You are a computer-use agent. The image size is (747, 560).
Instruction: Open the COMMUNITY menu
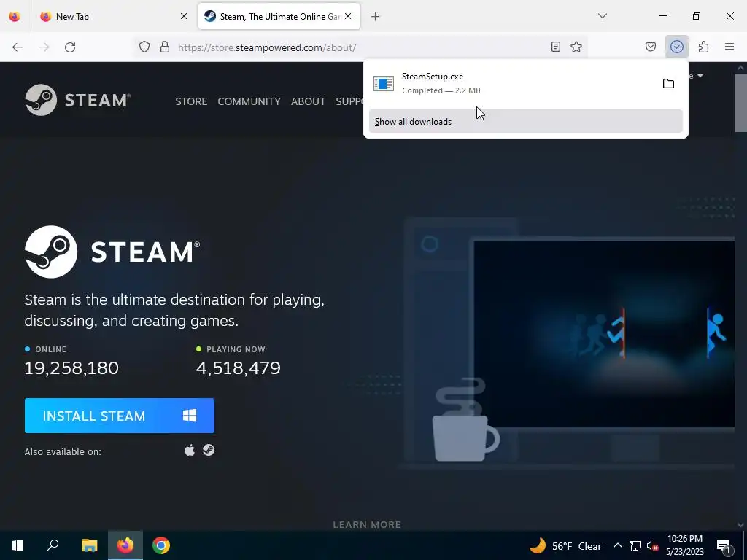click(249, 101)
